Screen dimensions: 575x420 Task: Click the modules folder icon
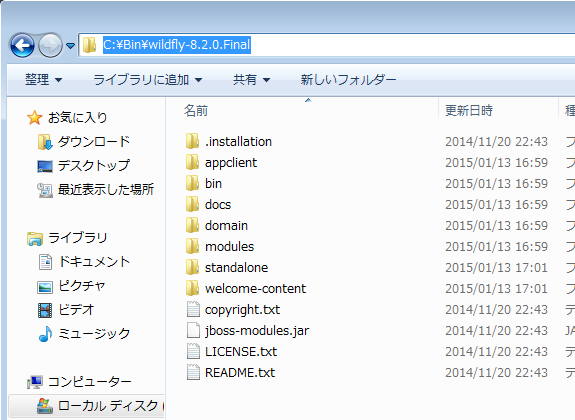click(193, 246)
